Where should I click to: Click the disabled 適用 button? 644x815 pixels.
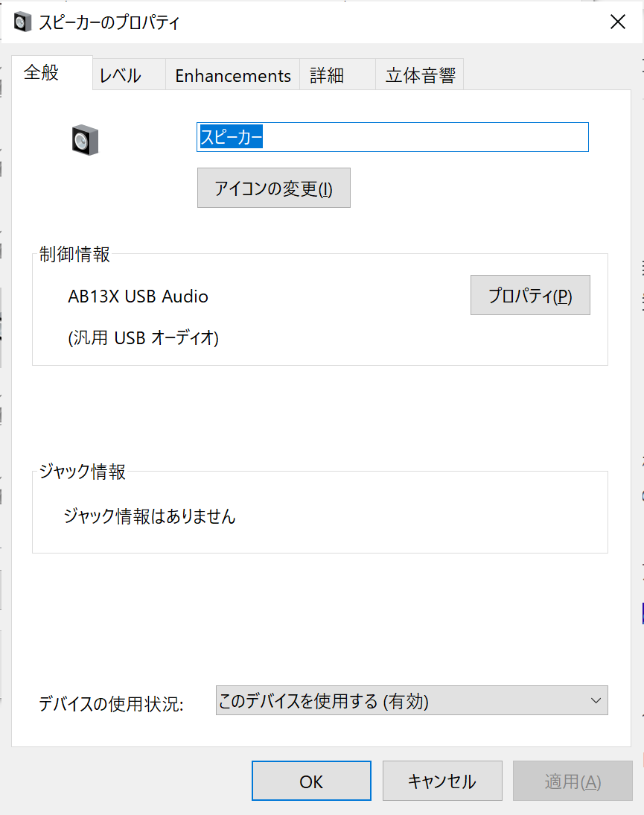[572, 780]
